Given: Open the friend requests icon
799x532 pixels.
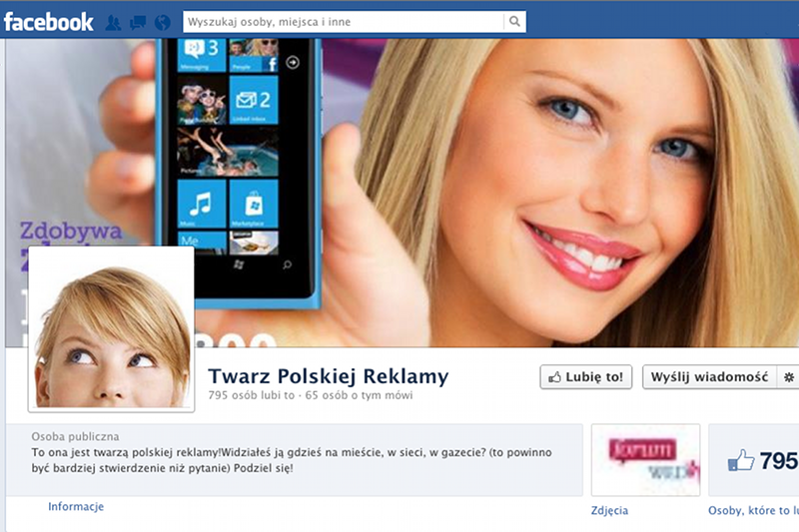Looking at the screenshot, I should pos(113,22).
